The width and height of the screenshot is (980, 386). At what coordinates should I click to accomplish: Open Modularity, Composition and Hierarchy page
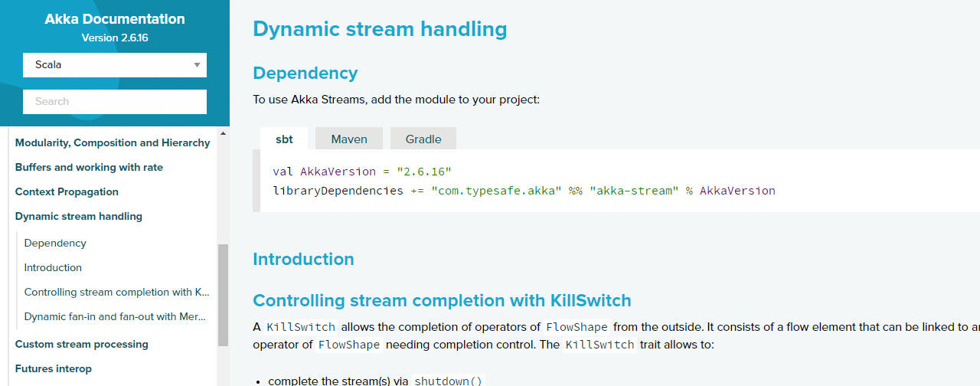pyautogui.click(x=113, y=142)
